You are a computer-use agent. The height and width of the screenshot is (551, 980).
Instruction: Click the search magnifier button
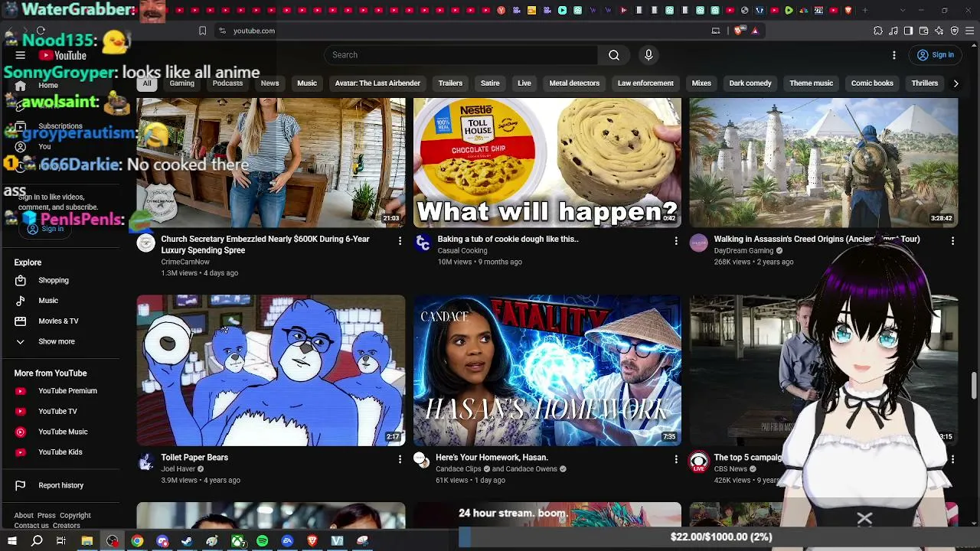[x=614, y=55]
